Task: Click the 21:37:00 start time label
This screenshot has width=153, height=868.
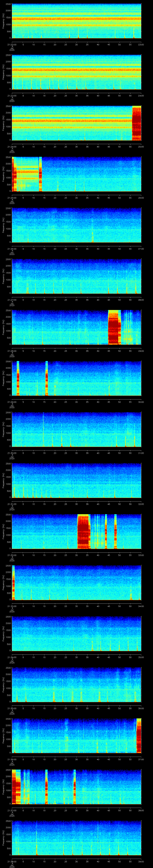Action: [x=12, y=810]
